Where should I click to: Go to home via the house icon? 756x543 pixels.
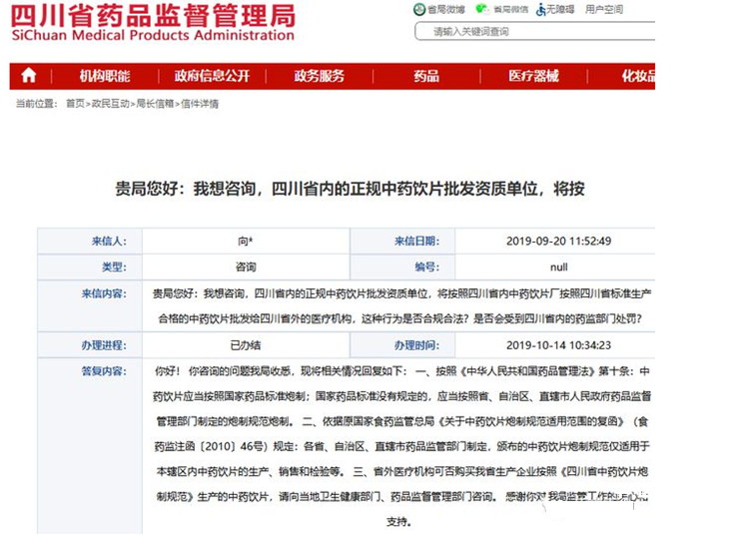point(28,76)
